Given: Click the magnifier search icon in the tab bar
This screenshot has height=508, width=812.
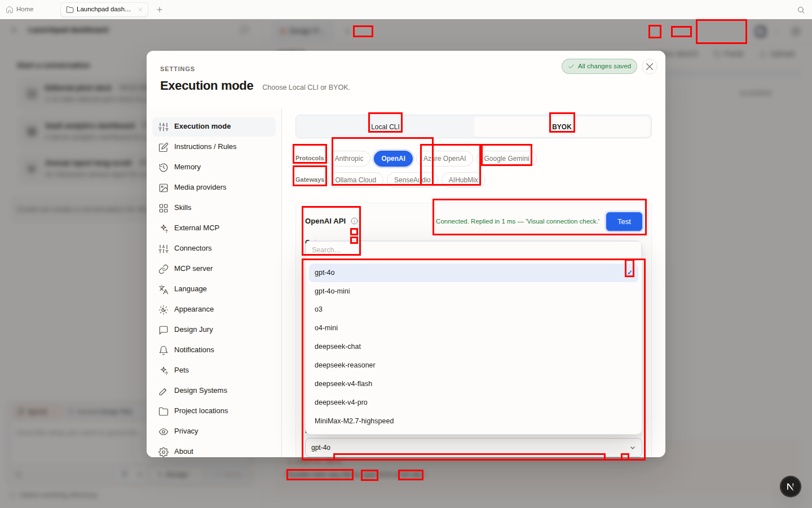Looking at the screenshot, I should click(801, 10).
